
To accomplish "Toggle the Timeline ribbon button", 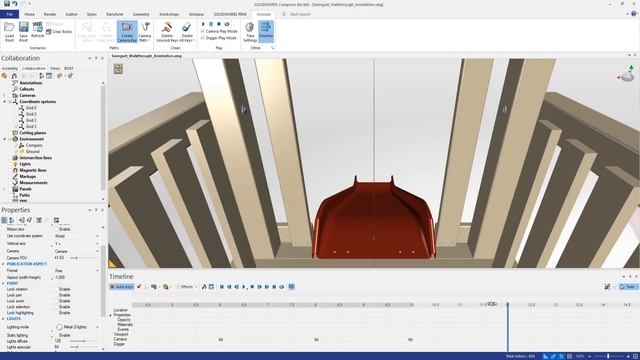I will tap(266, 32).
